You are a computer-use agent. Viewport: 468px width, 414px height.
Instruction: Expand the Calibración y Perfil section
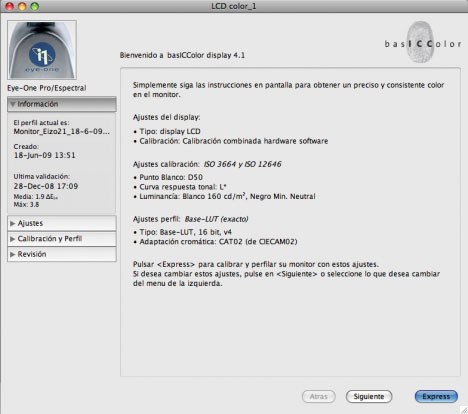point(62,239)
